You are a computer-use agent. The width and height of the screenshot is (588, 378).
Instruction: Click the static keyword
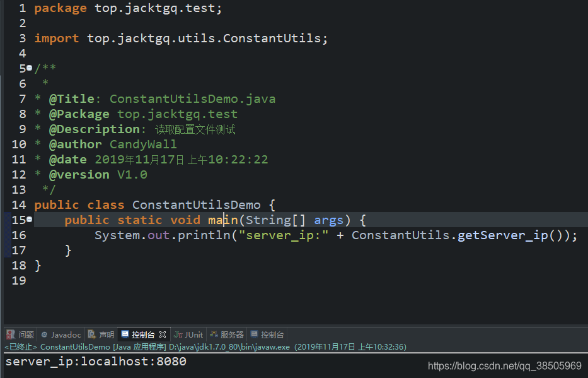pos(139,220)
